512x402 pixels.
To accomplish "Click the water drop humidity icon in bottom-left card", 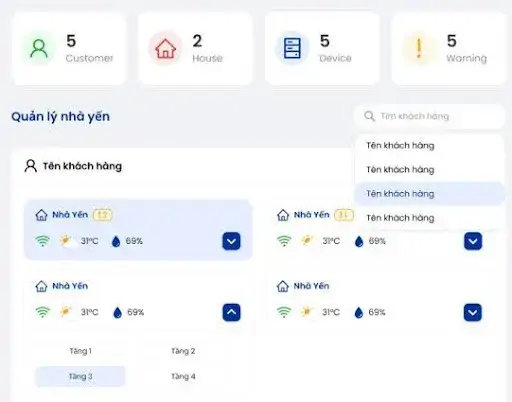I will point(117,312).
